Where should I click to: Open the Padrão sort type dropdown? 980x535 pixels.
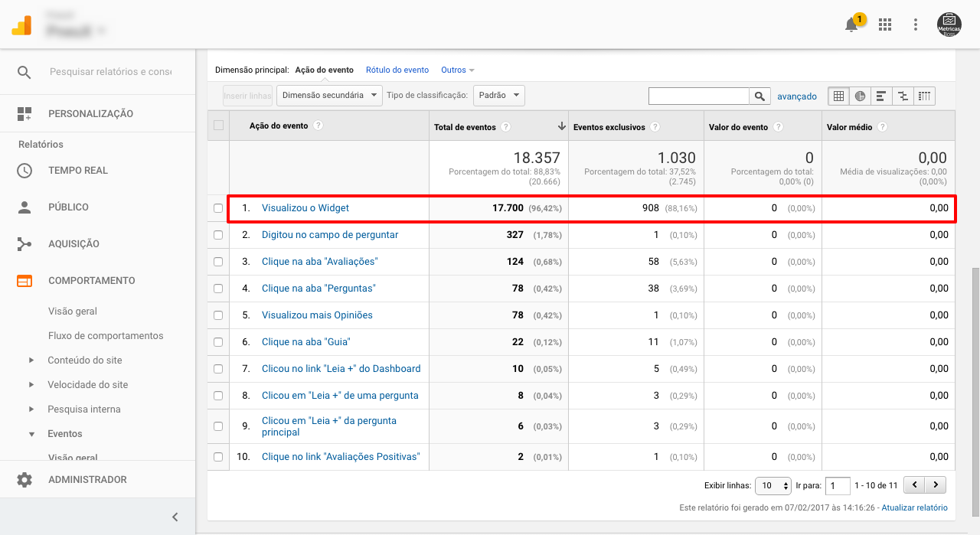[498, 96]
